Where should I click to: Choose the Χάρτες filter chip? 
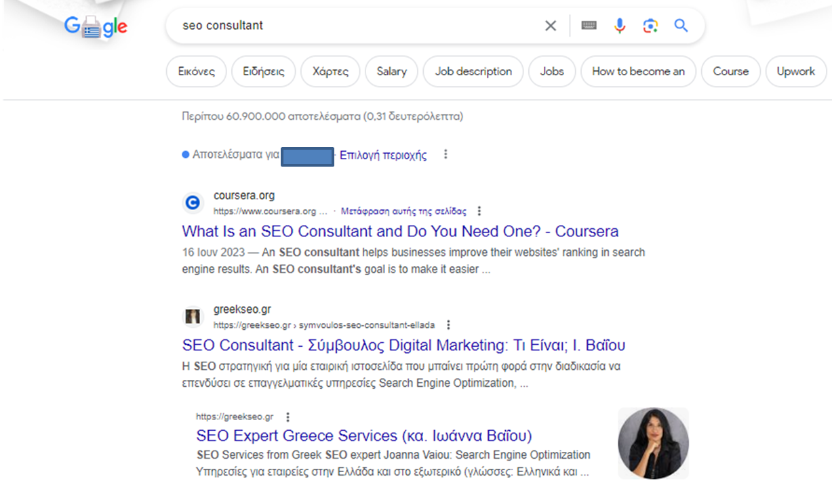pyautogui.click(x=330, y=71)
